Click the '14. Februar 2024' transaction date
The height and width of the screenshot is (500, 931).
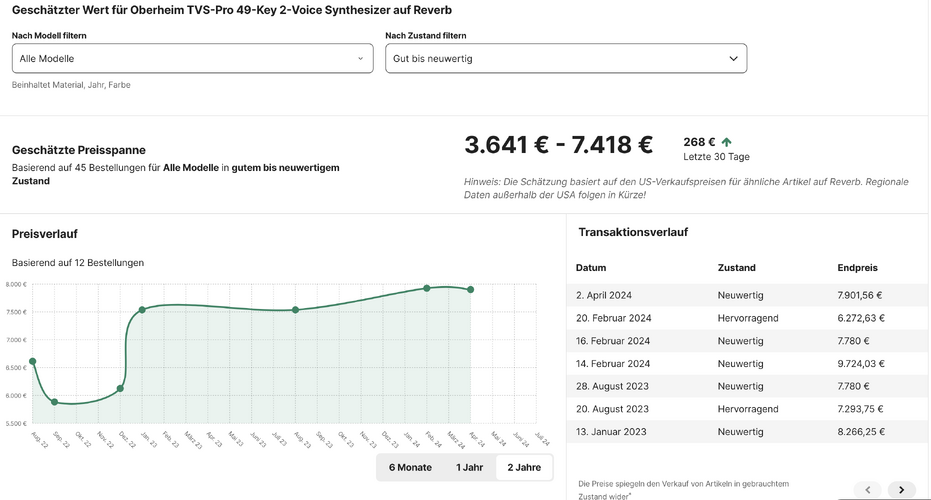pos(613,363)
